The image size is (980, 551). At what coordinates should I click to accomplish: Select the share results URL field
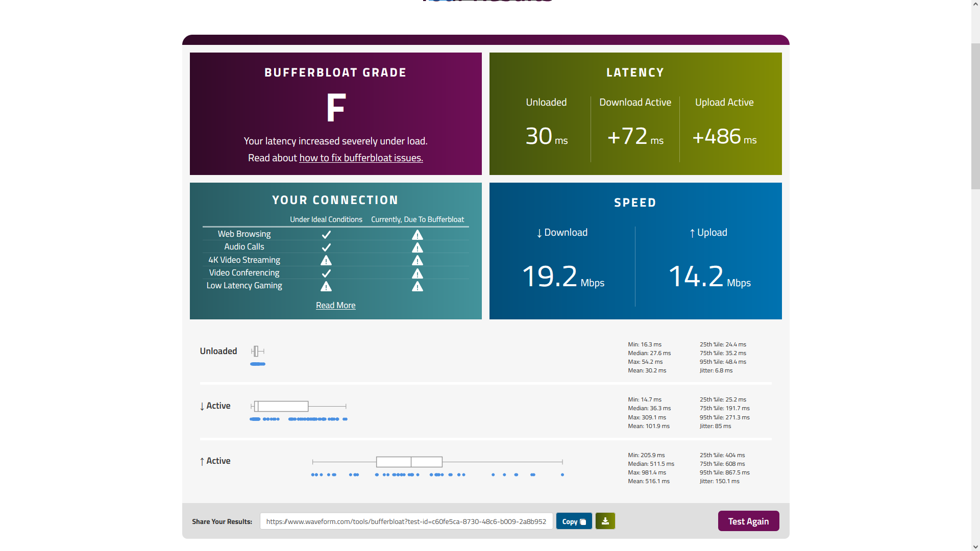(406, 521)
